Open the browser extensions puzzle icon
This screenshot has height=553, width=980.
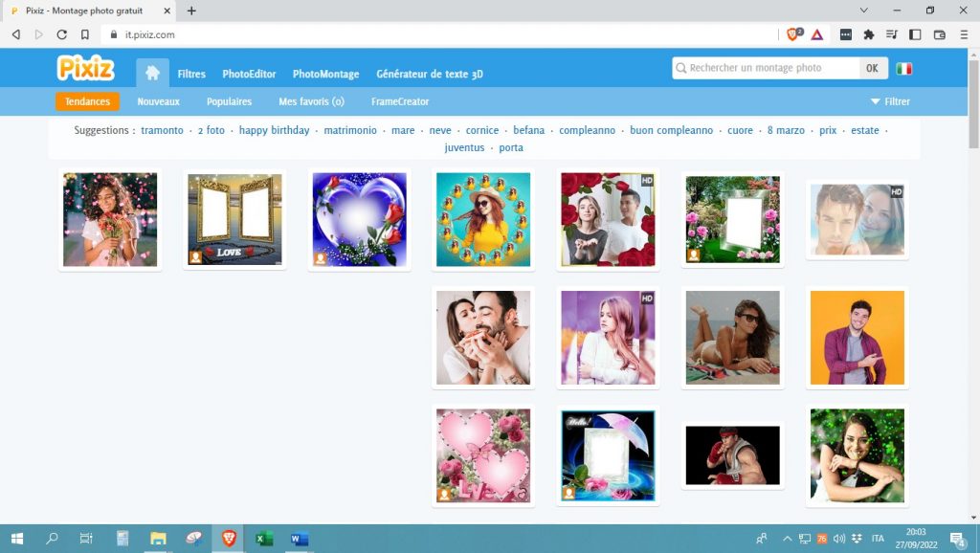pyautogui.click(x=869, y=34)
